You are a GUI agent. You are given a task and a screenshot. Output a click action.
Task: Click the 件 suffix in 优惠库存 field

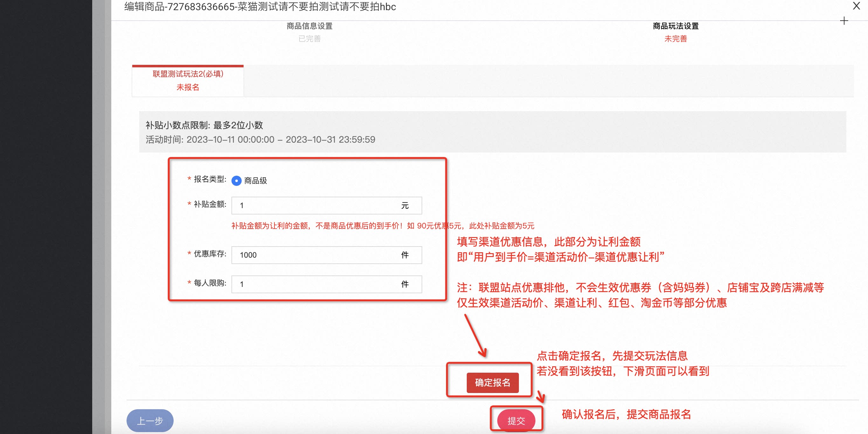pos(405,255)
